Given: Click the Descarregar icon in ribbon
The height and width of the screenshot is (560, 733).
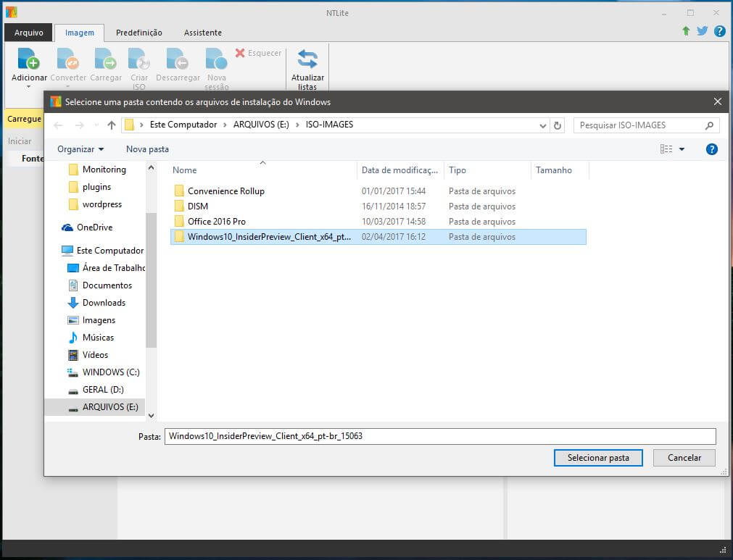Looking at the screenshot, I should click(178, 59).
